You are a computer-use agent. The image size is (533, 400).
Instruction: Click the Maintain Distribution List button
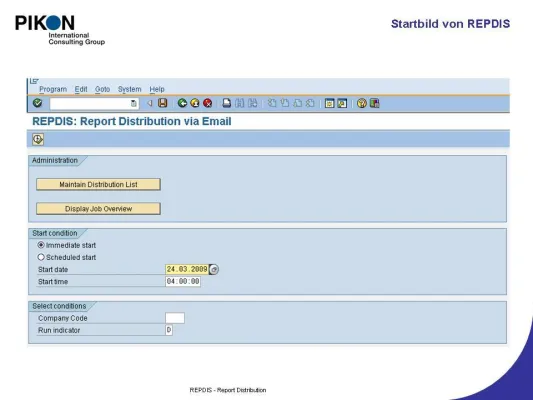(98, 184)
